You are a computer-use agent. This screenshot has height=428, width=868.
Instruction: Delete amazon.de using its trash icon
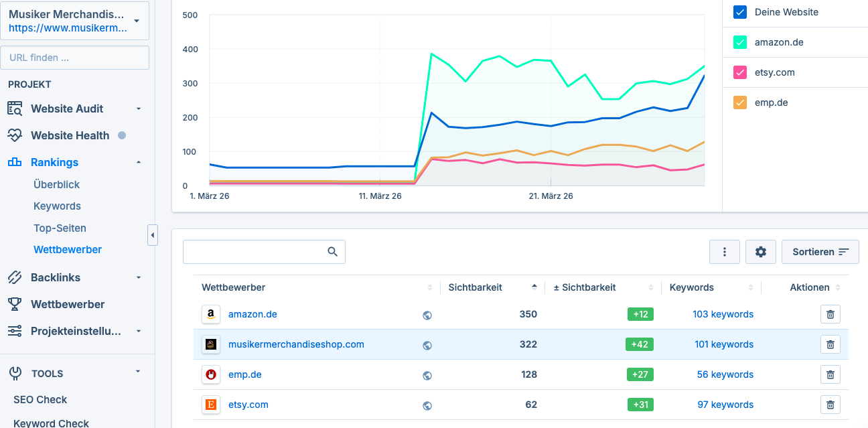[830, 314]
